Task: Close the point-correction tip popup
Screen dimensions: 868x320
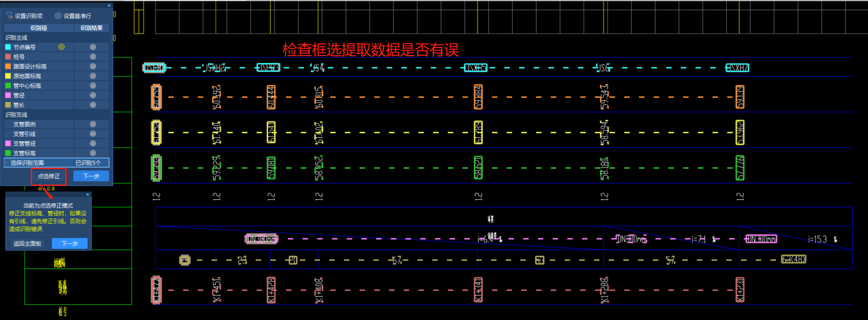Action: pos(88,195)
